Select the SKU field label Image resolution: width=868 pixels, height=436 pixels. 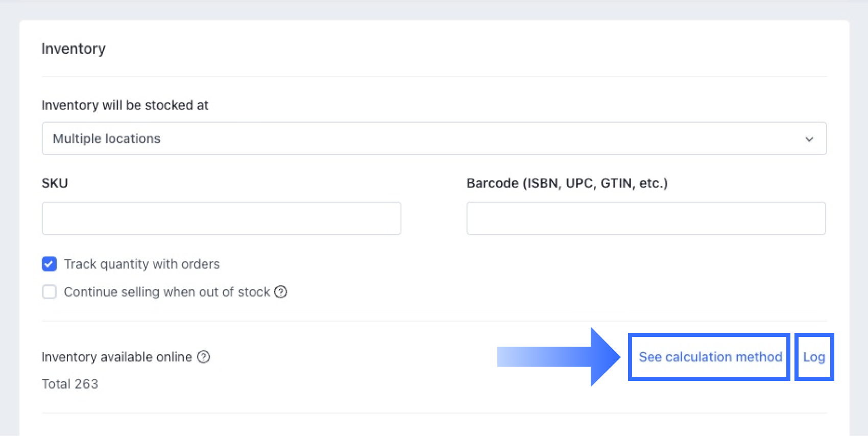coord(55,183)
